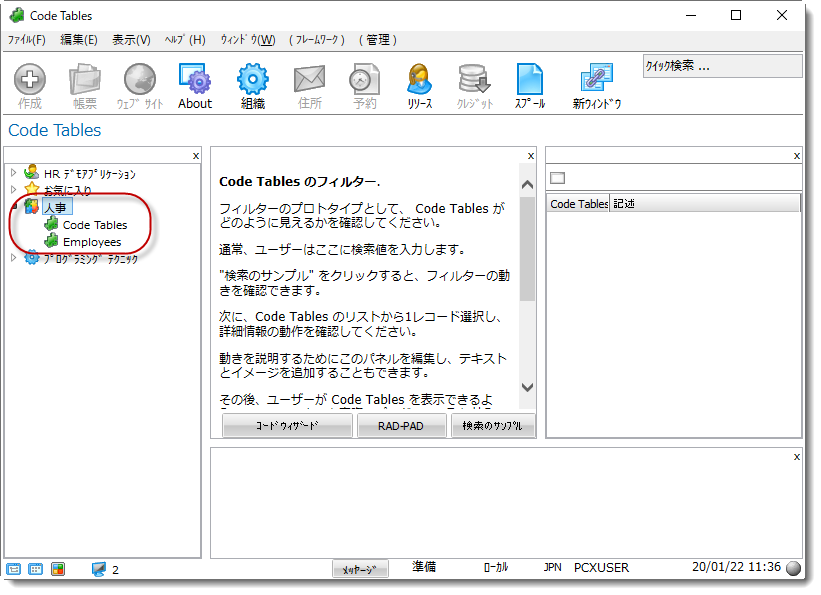Click the HR デモアプリケーション tree icon
Image resolution: width=821 pixels, height=595 pixels.
[x=32, y=172]
